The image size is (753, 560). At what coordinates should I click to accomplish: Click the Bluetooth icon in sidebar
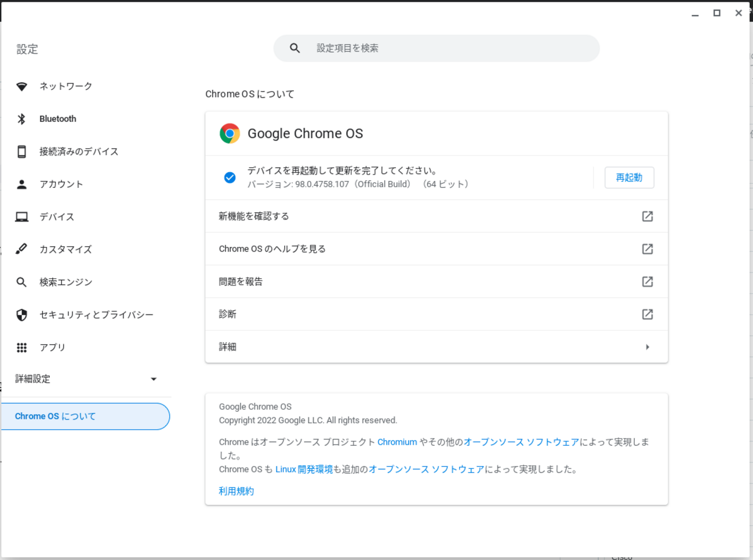click(x=21, y=119)
